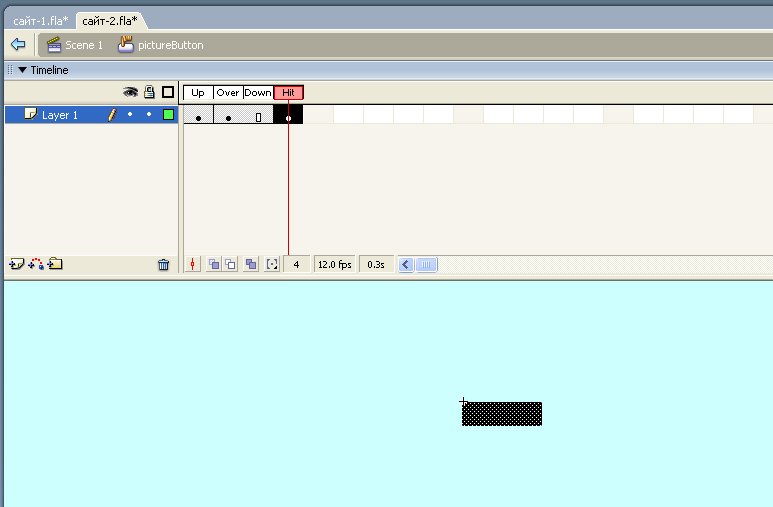Switch to сайт-1.fla document tab
The image size is (773, 507).
click(x=40, y=21)
